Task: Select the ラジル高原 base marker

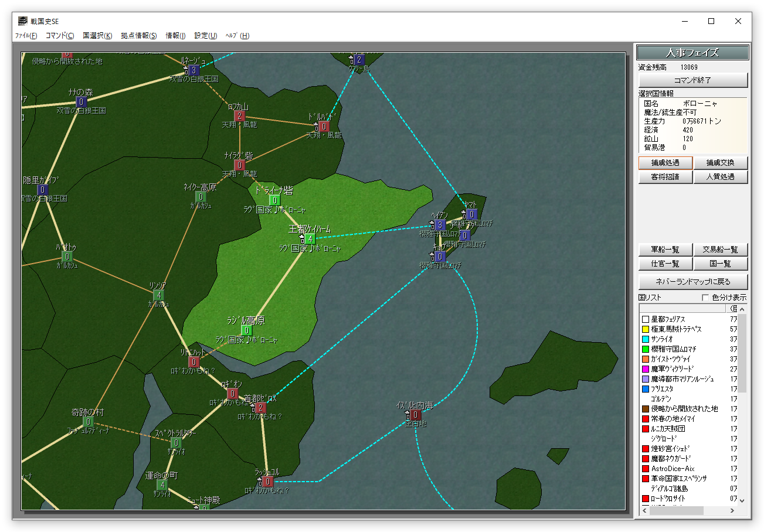Action: pyautogui.click(x=246, y=330)
